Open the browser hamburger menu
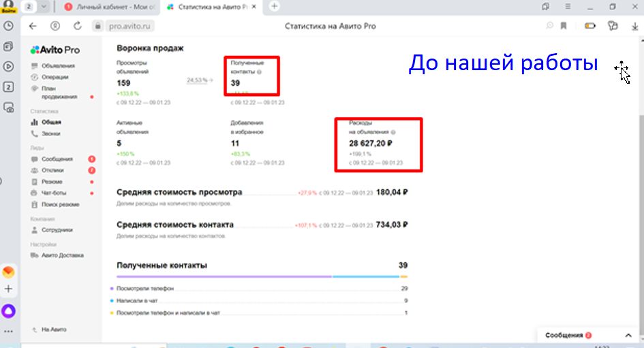Image resolution: width=644 pixels, height=348 pixels. click(568, 7)
